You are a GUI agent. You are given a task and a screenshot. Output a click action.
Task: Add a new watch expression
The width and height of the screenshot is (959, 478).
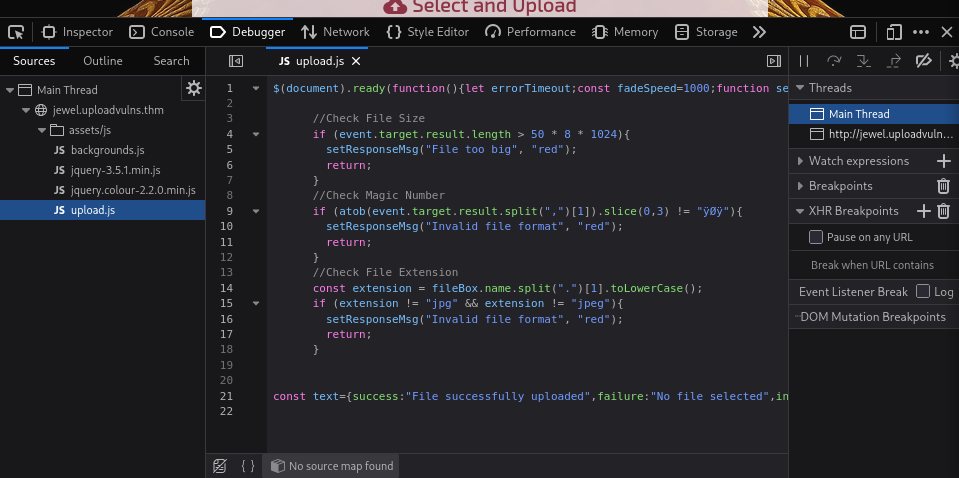click(x=944, y=161)
